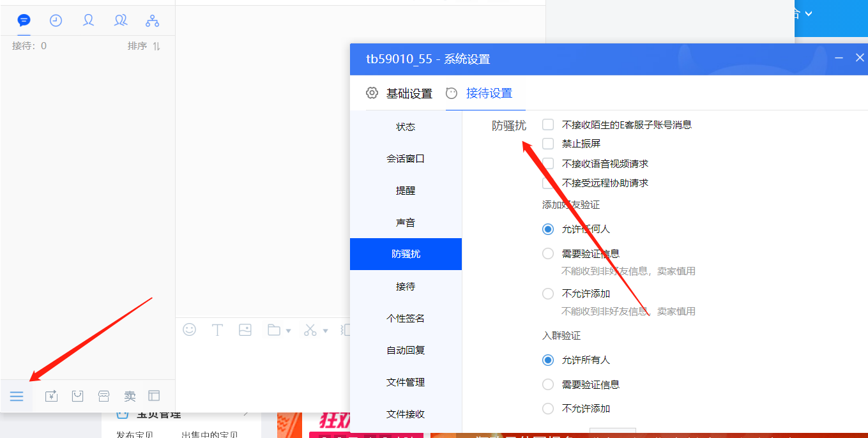Select 允许所有人 radio for group verification
The height and width of the screenshot is (438, 868).
pos(548,360)
